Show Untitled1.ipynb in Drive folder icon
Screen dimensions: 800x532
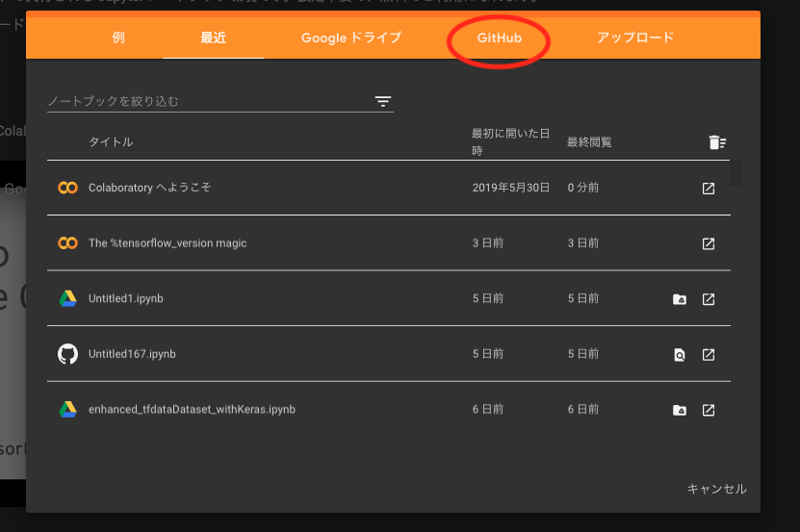point(680,299)
